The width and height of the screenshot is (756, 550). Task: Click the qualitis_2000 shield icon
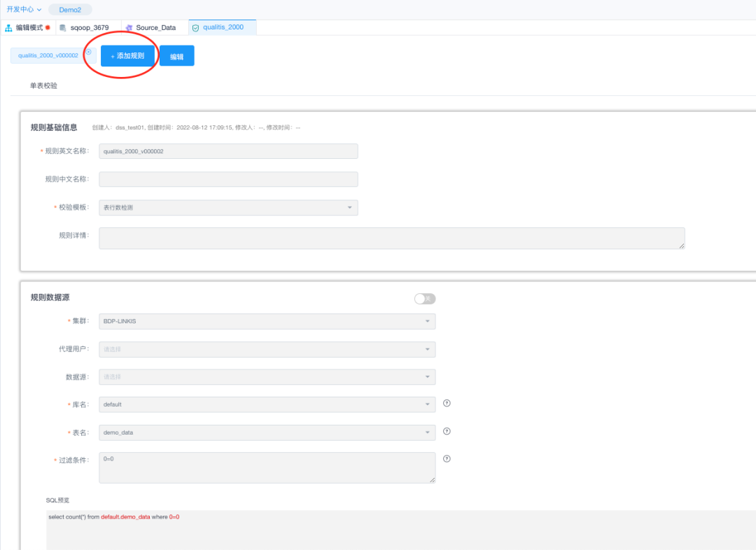click(195, 28)
